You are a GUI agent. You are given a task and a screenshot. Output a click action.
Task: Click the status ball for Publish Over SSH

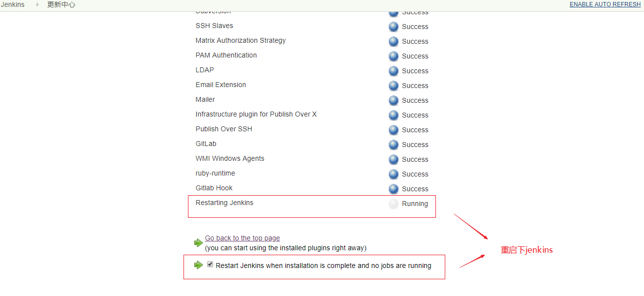[x=394, y=130]
